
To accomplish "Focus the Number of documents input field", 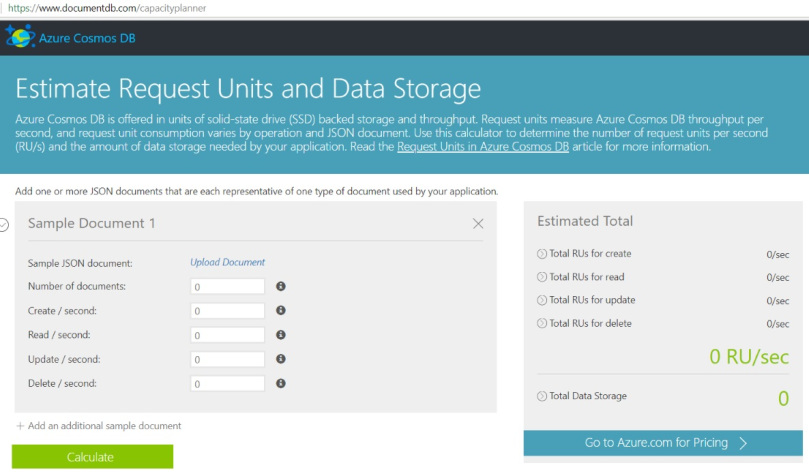I will coord(229,287).
